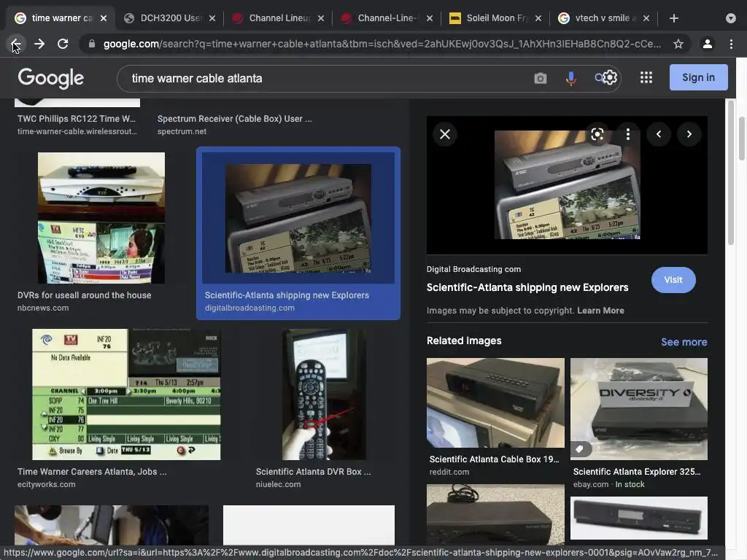The width and height of the screenshot is (747, 560).
Task: Click the ecityworks.com source text
Action: (x=46, y=484)
